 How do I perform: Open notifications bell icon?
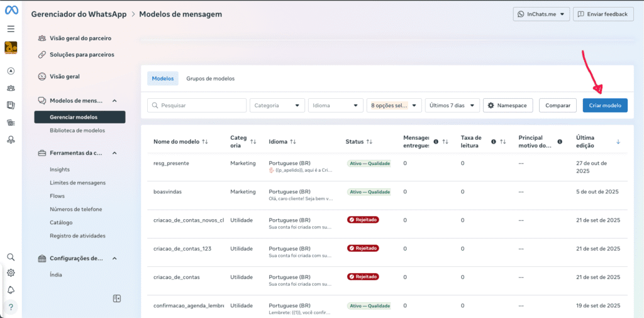[11, 290]
